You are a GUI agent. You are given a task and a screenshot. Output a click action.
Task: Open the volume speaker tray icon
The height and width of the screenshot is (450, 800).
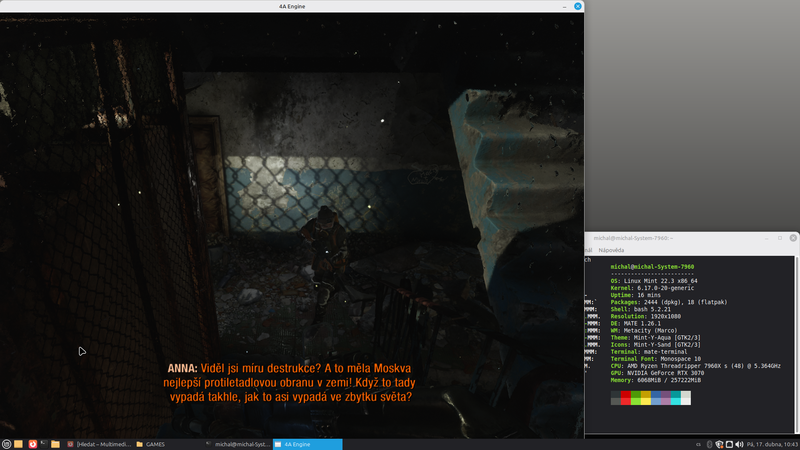739,444
